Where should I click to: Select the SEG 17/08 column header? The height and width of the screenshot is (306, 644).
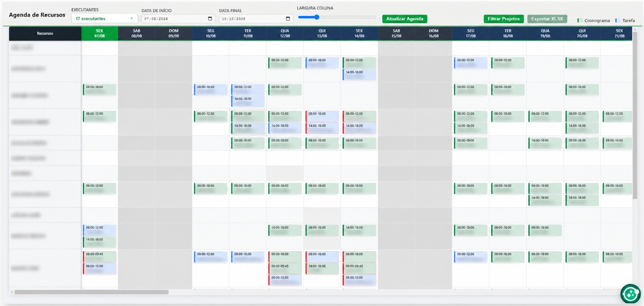(x=471, y=33)
